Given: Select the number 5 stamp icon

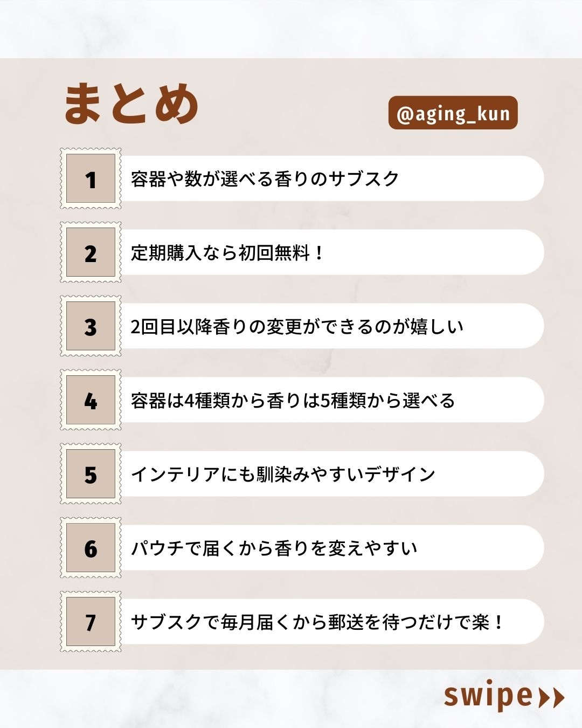Looking at the screenshot, I should [x=91, y=474].
